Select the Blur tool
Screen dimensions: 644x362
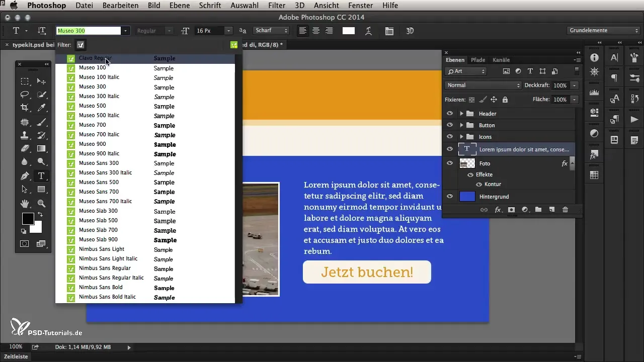click(24, 161)
